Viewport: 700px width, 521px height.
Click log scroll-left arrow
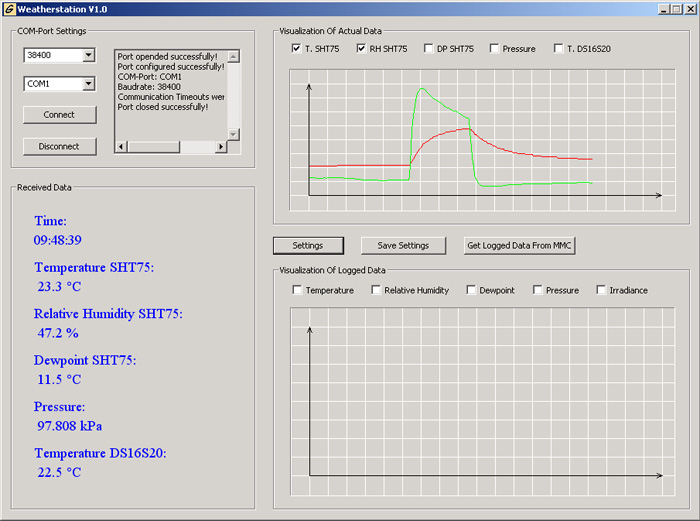coord(121,146)
